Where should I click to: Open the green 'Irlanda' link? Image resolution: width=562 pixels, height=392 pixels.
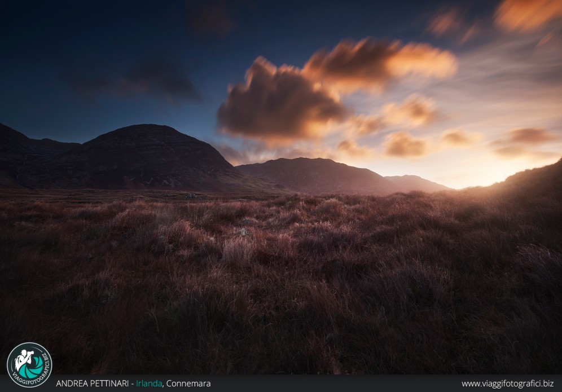click(149, 384)
